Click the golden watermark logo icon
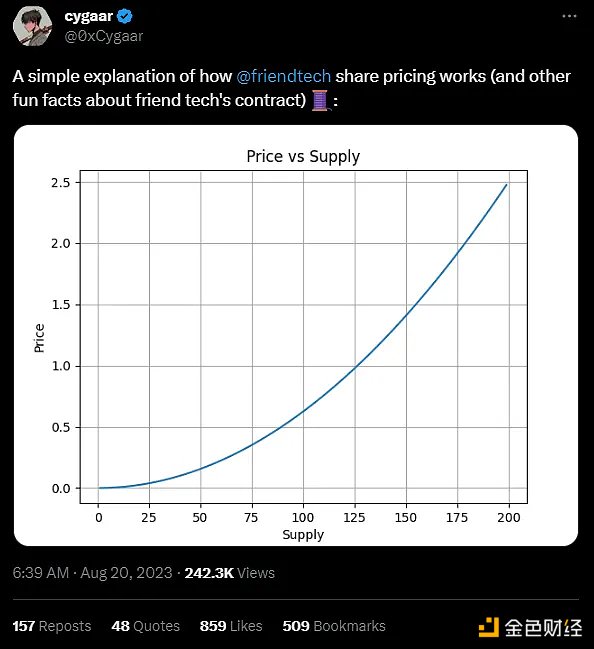Screen dimensions: 594x649 pyautogui.click(x=489, y=627)
